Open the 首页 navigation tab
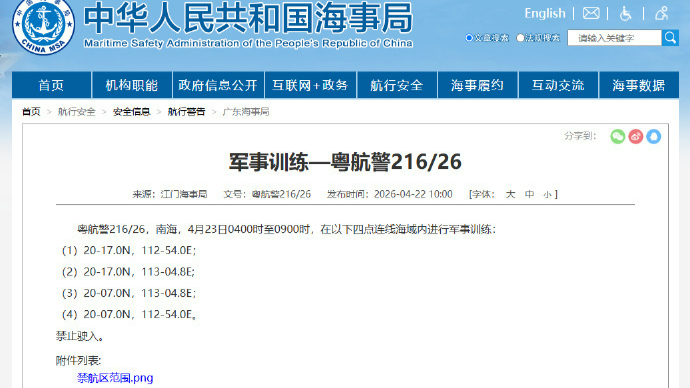690x388 pixels. pos(51,85)
